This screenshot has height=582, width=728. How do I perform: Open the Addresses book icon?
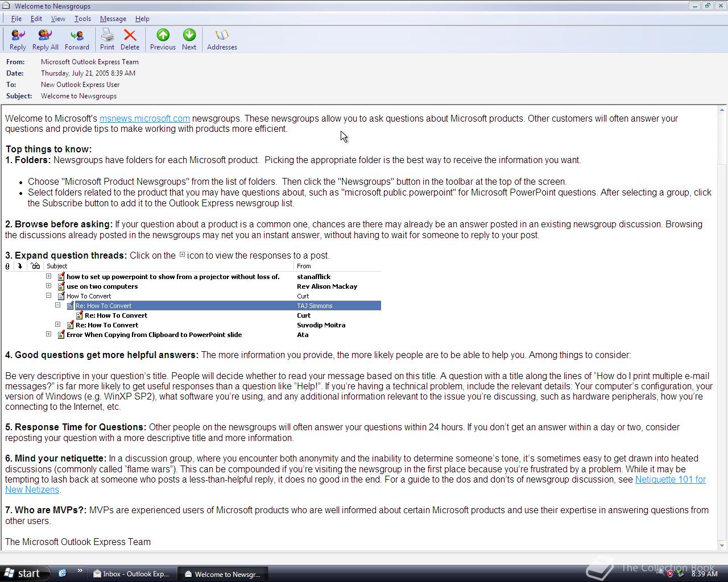point(222,40)
